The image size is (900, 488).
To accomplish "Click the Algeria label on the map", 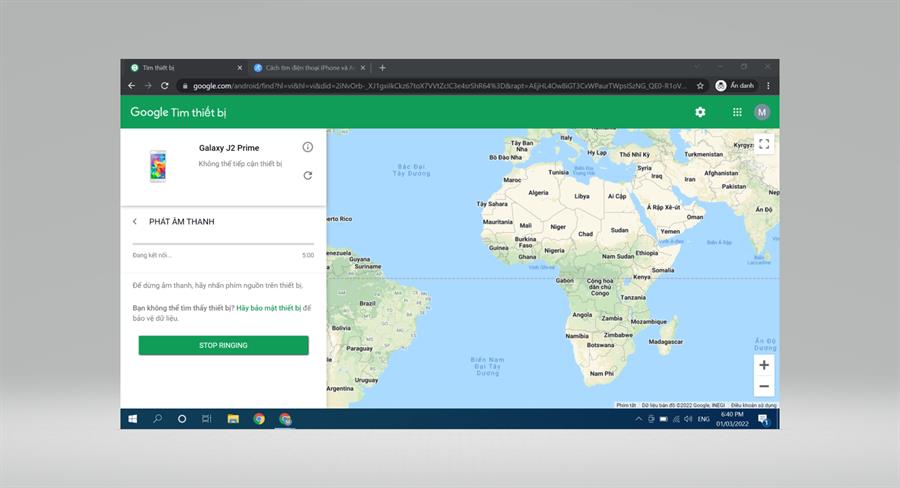I will click(538, 193).
